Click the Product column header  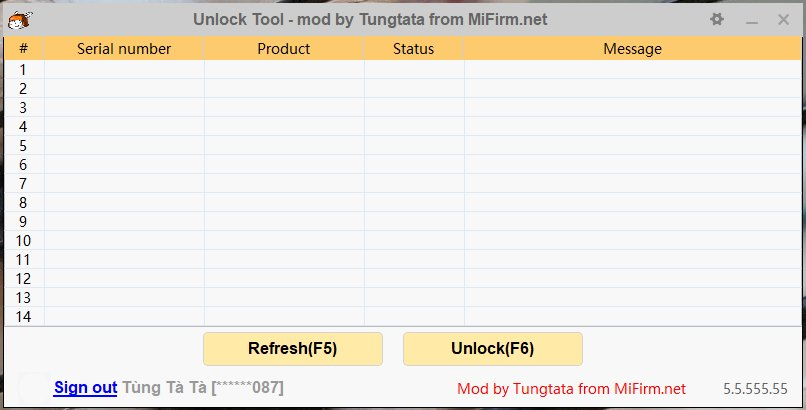(284, 48)
